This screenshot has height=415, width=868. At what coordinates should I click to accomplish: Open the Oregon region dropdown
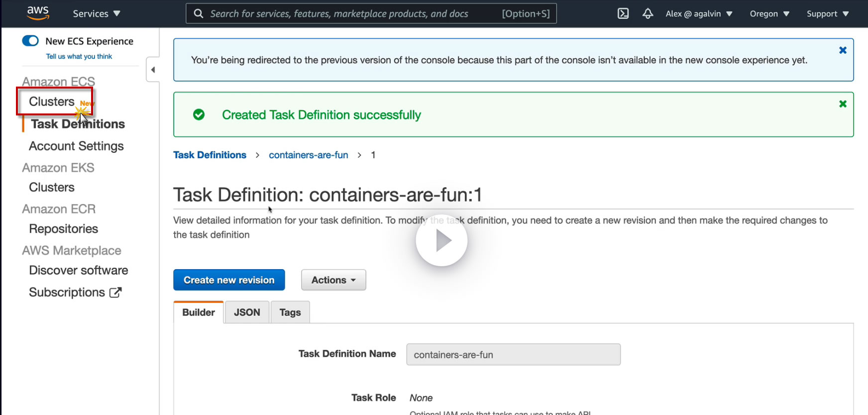(769, 13)
